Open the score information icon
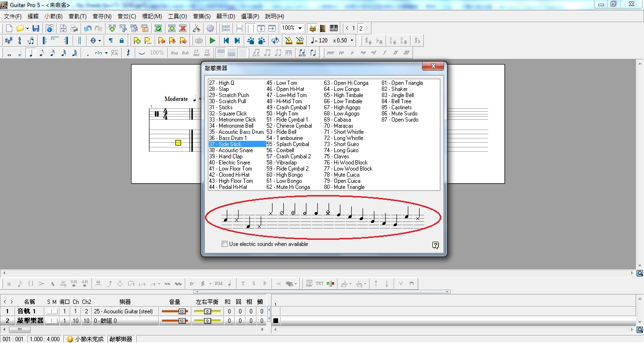Viewport: 644px width, 343px height. click(49, 28)
